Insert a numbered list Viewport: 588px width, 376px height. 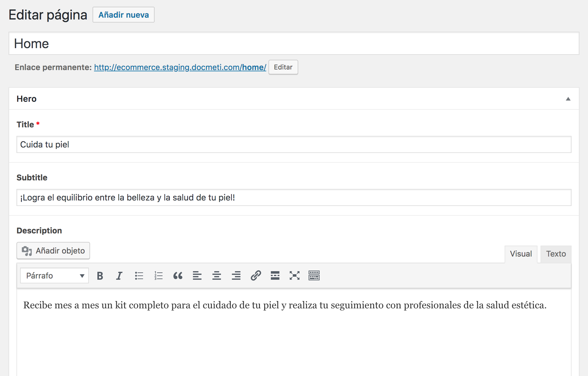coord(158,276)
